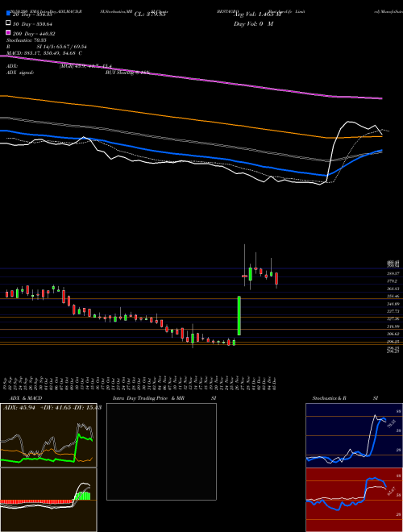Open the blue Stochastics chart panel
The image size is (403, 532).
(x=354, y=435)
